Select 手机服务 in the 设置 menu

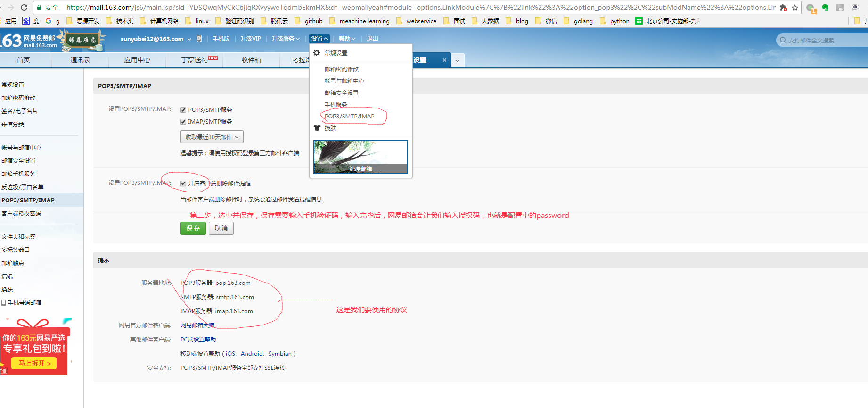click(336, 105)
